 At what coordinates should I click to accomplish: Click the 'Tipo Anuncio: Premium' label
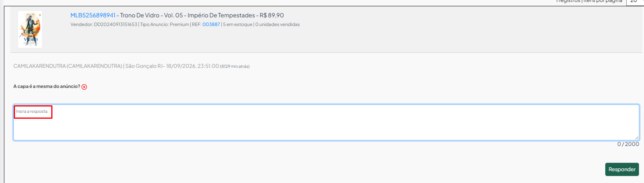164,24
